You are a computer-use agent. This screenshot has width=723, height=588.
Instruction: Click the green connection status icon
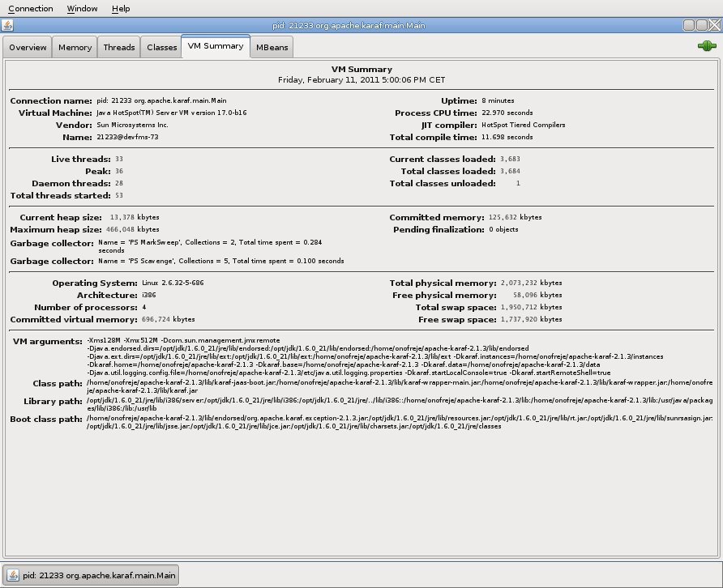tap(707, 46)
